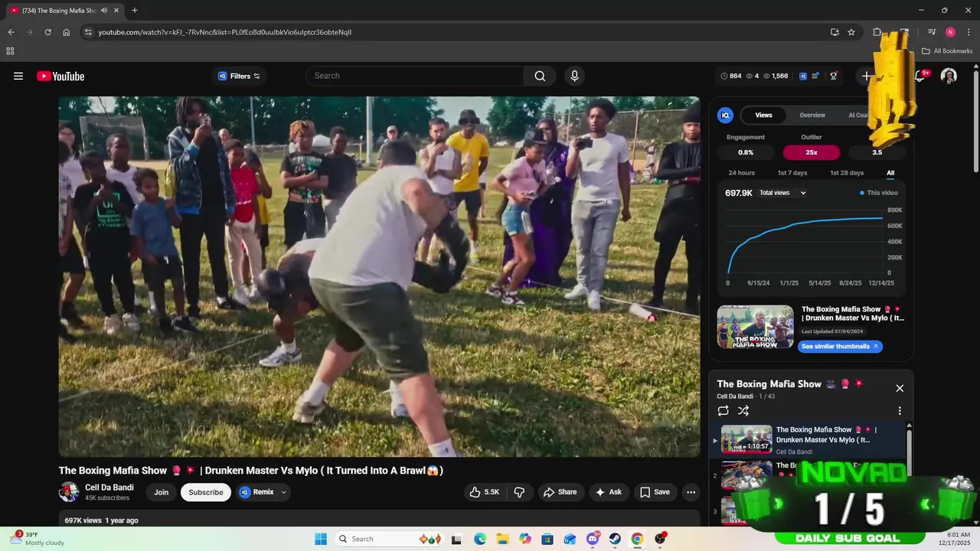Launch Microsoft Edge from the taskbar

[480, 539]
